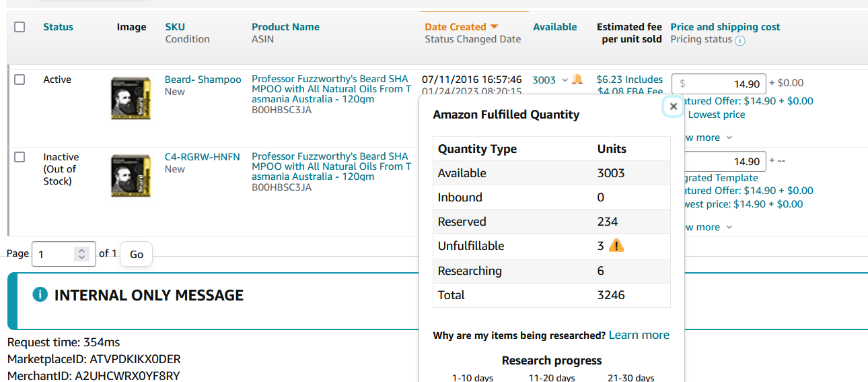
Task: Sort by the Product Name column header
Action: tap(285, 27)
